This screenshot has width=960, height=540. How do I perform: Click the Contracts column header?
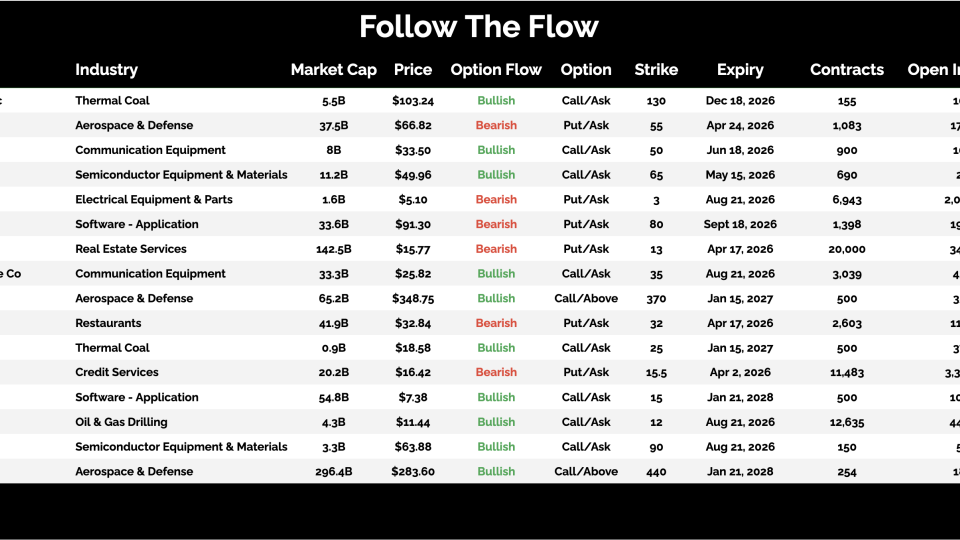847,70
